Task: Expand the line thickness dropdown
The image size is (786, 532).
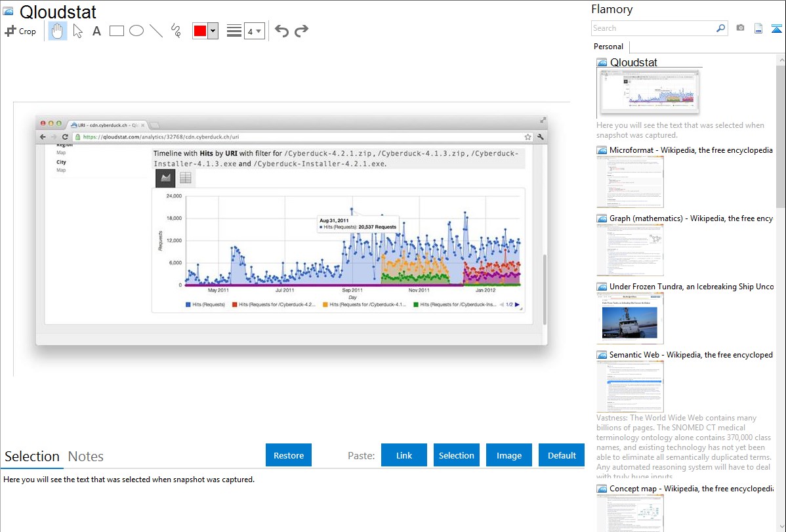Action: tap(254, 31)
